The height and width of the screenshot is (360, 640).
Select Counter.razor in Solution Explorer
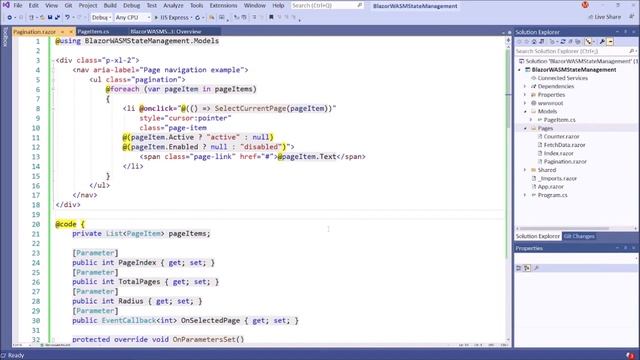tap(561, 136)
